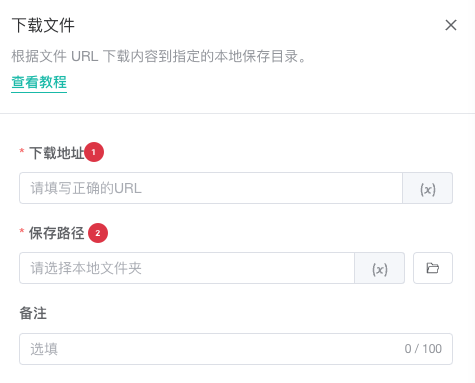Focus the 请填写正确的URL input field
This screenshot has height=383, width=475.
(211, 188)
